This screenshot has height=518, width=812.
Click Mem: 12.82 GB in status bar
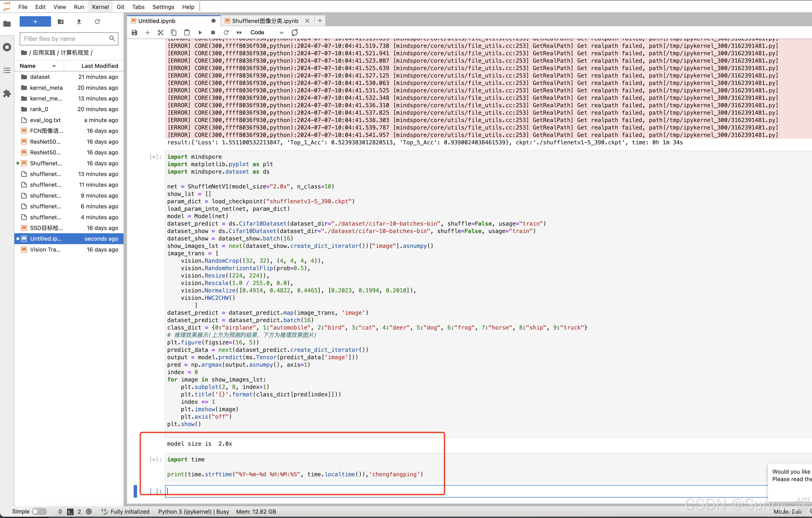click(x=256, y=512)
